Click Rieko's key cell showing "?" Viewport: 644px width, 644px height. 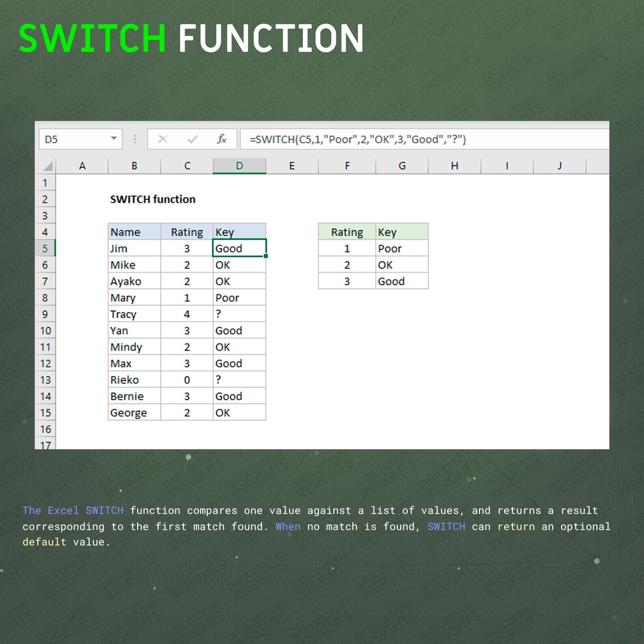coord(239,380)
